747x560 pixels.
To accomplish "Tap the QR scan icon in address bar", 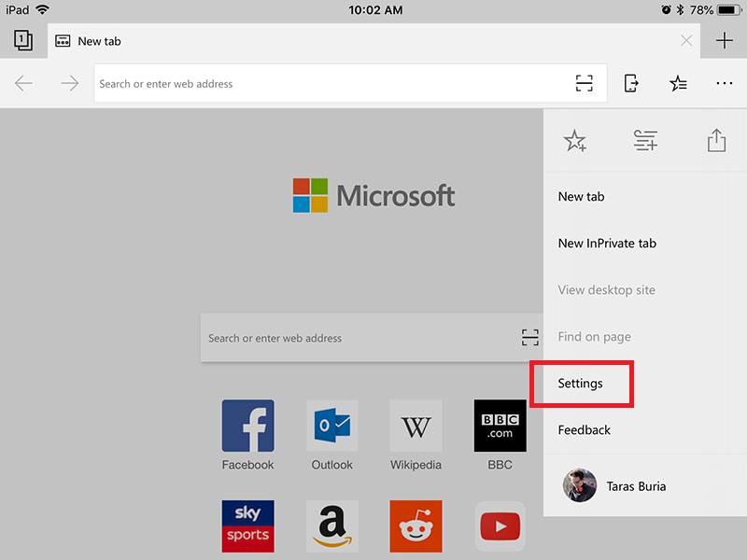I will click(585, 83).
